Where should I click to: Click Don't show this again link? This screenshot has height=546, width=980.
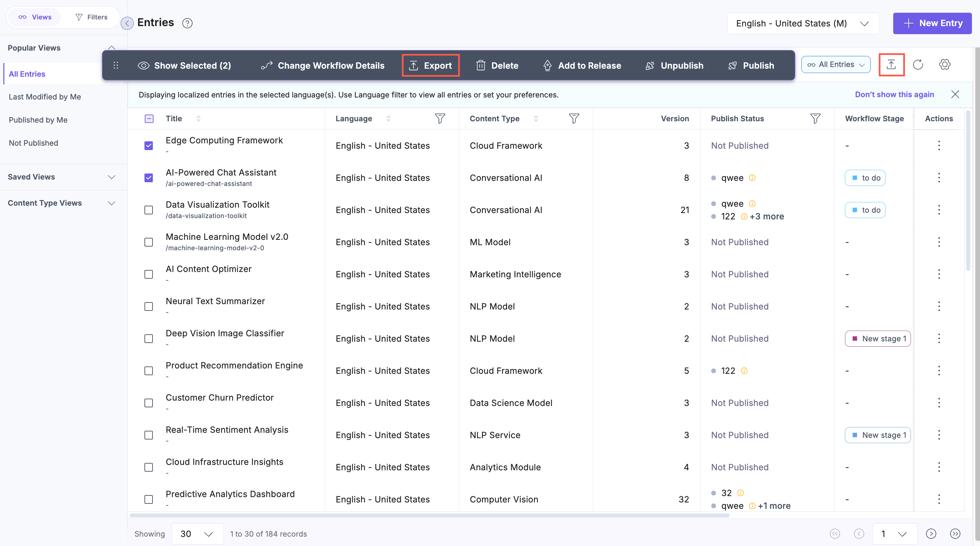[x=895, y=94]
